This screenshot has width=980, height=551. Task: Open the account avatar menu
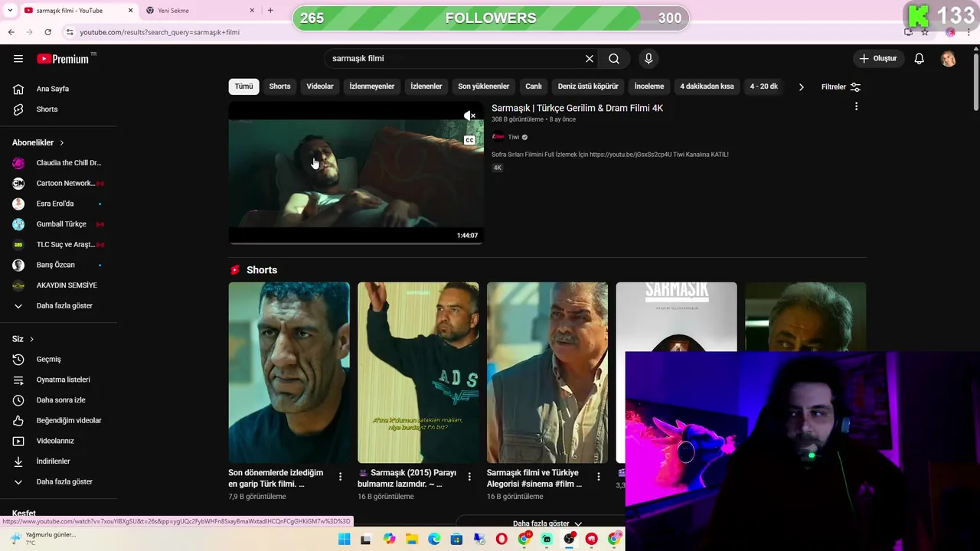pos(949,59)
